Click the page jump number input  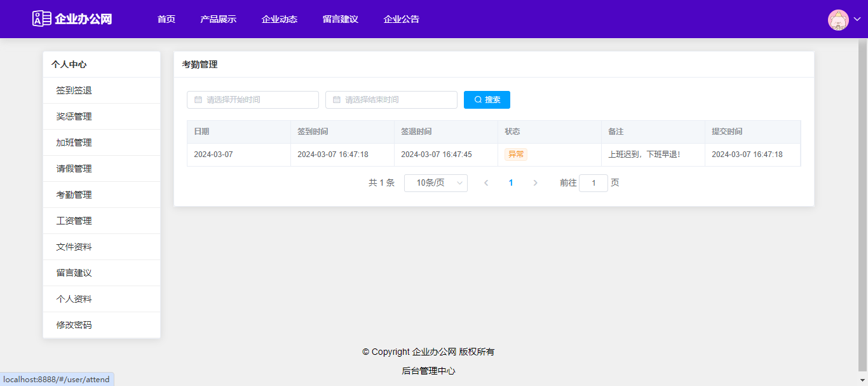(593, 183)
